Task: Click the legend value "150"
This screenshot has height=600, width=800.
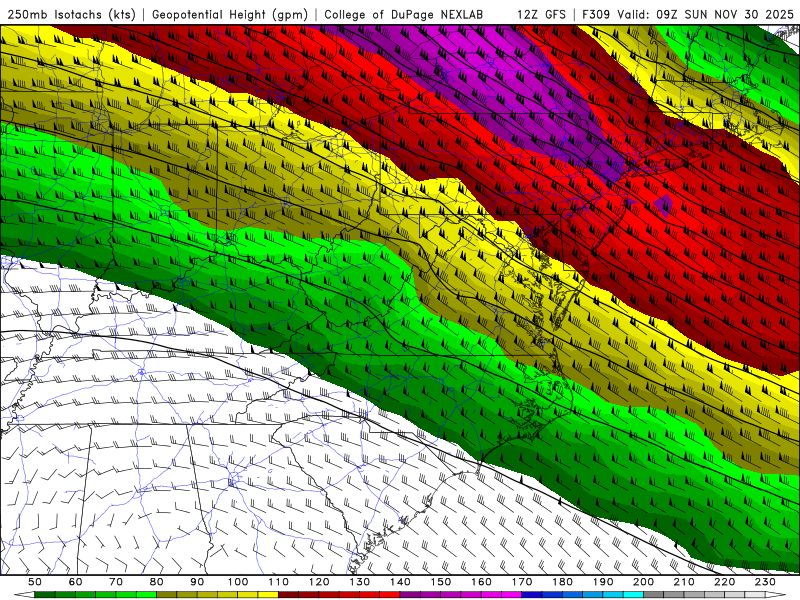Action: point(440,582)
